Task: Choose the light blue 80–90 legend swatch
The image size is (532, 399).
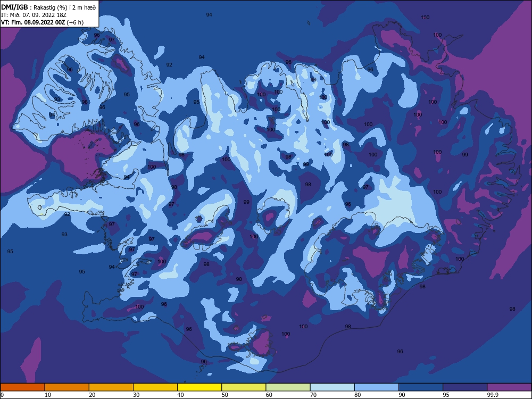Action: (x=377, y=387)
